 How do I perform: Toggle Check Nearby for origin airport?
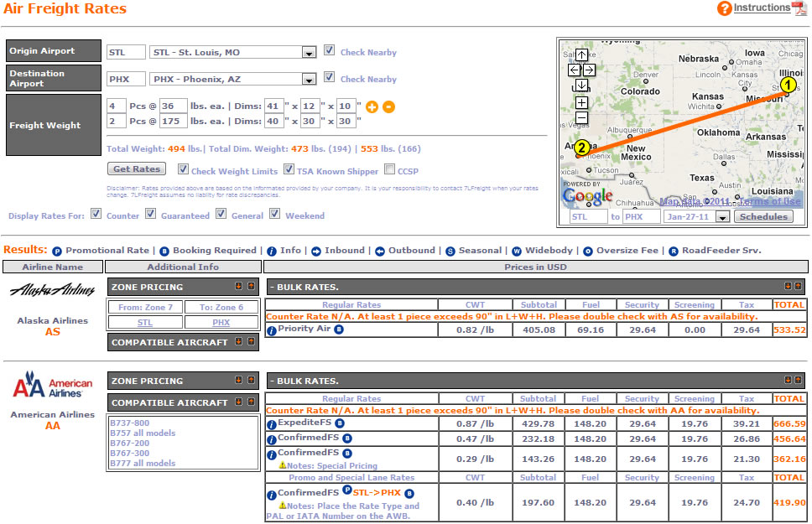(x=329, y=50)
